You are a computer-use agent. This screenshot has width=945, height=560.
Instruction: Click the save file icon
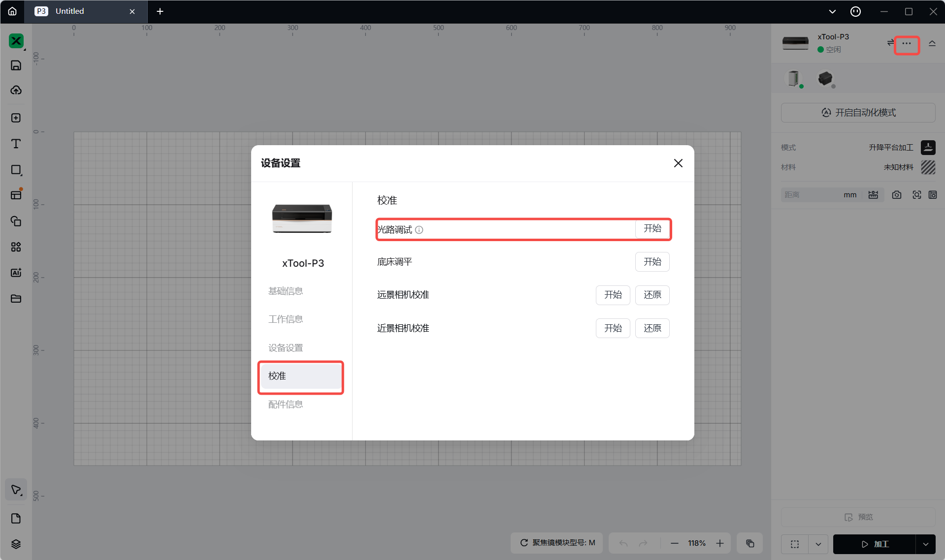pos(16,65)
